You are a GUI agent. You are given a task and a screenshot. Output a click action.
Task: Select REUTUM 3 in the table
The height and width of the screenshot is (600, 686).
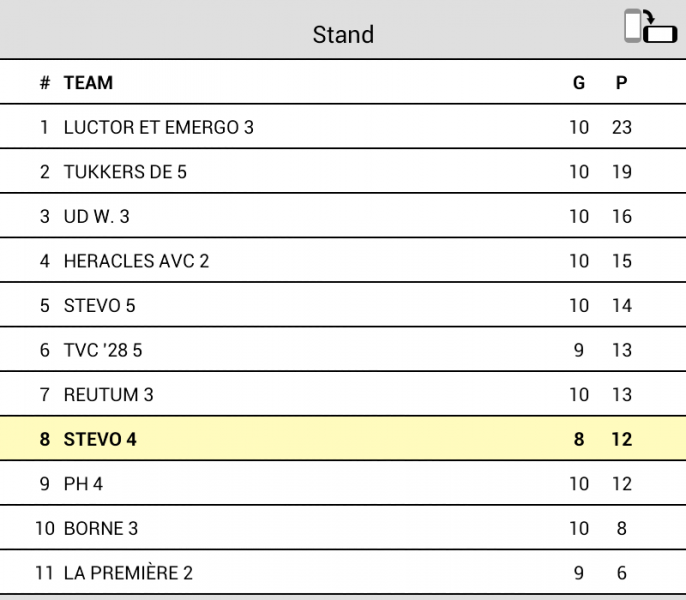(343, 394)
